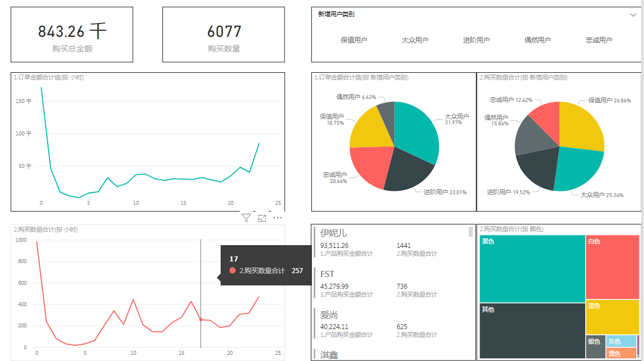Select the 黑色 tile in the color treemap
This screenshot has width=644, height=361.
[x=533, y=269]
